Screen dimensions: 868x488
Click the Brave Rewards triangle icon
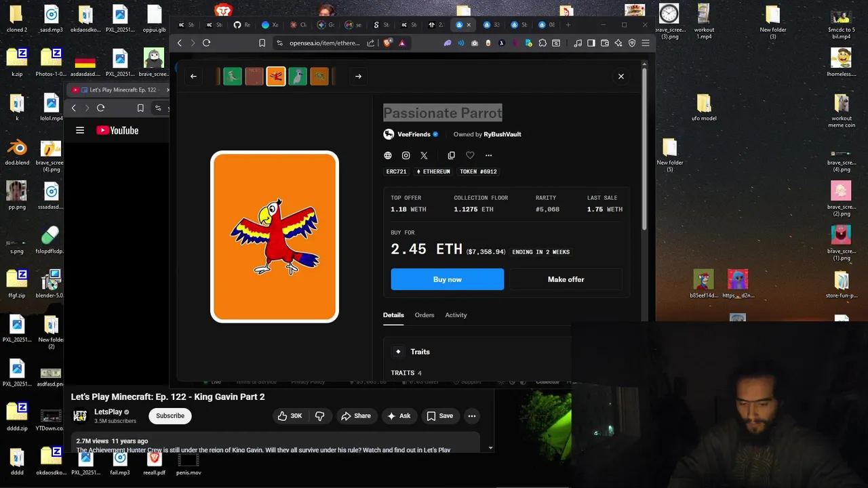(x=402, y=43)
